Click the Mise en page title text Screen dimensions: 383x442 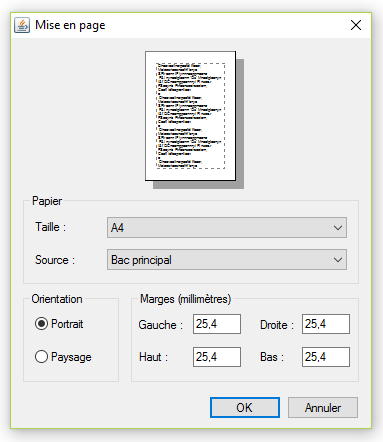coord(70,25)
